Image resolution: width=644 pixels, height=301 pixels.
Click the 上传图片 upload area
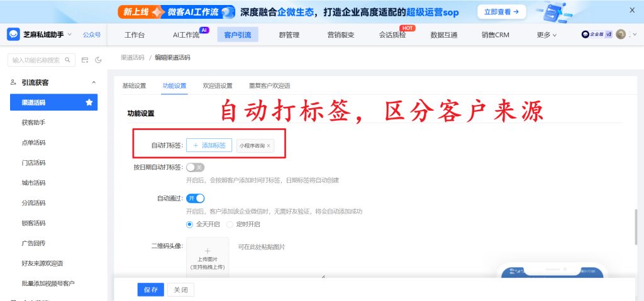[x=208, y=257]
